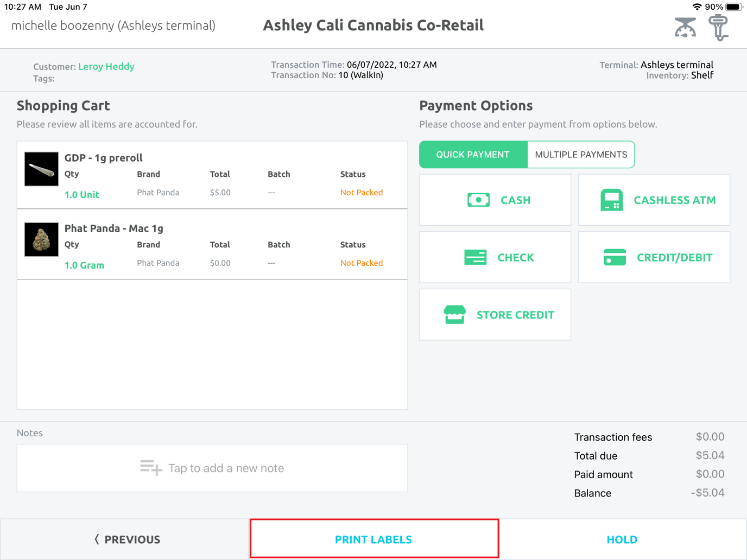Click the check payment icon
The image size is (747, 560).
pyautogui.click(x=475, y=257)
